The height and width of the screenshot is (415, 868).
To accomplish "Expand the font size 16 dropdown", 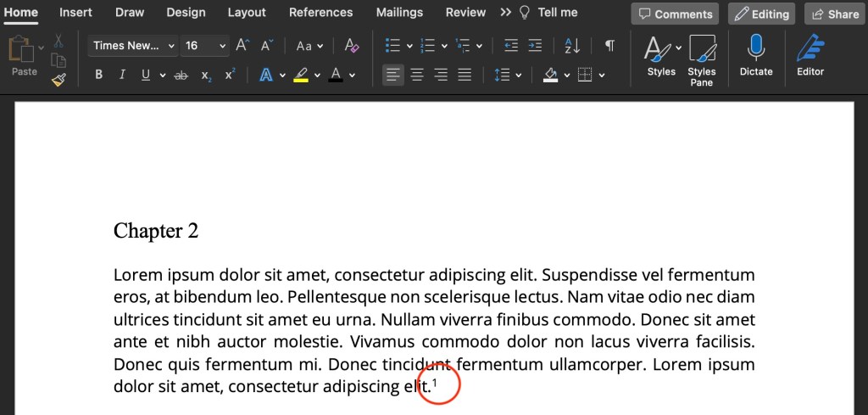I will 223,46.
